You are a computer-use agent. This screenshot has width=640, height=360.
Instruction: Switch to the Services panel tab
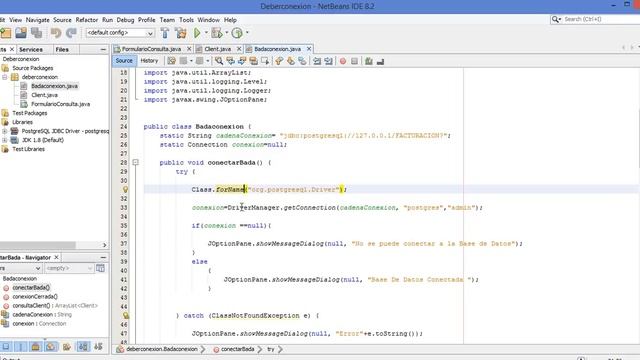coord(31,49)
